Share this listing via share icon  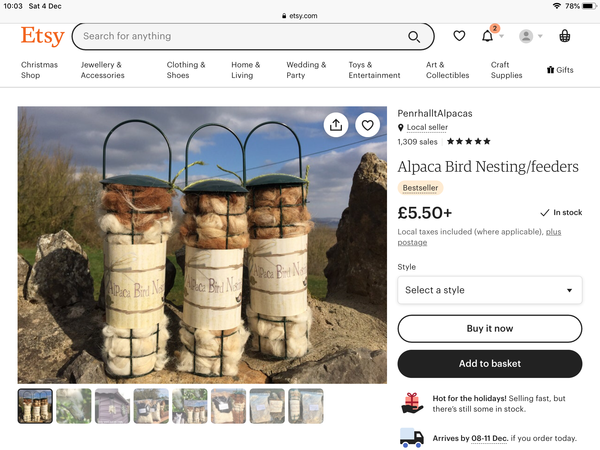[336, 125]
